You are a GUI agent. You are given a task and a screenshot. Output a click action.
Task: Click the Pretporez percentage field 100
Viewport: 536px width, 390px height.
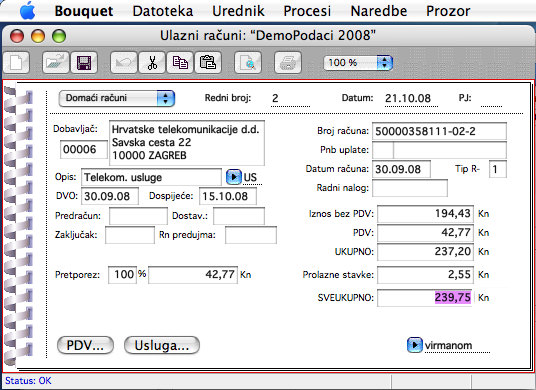(122, 275)
